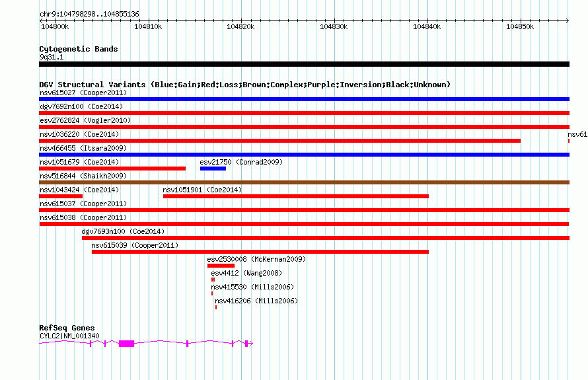Select the red nsv615039 loss bar
The image size is (588, 380).
[x=260, y=252]
